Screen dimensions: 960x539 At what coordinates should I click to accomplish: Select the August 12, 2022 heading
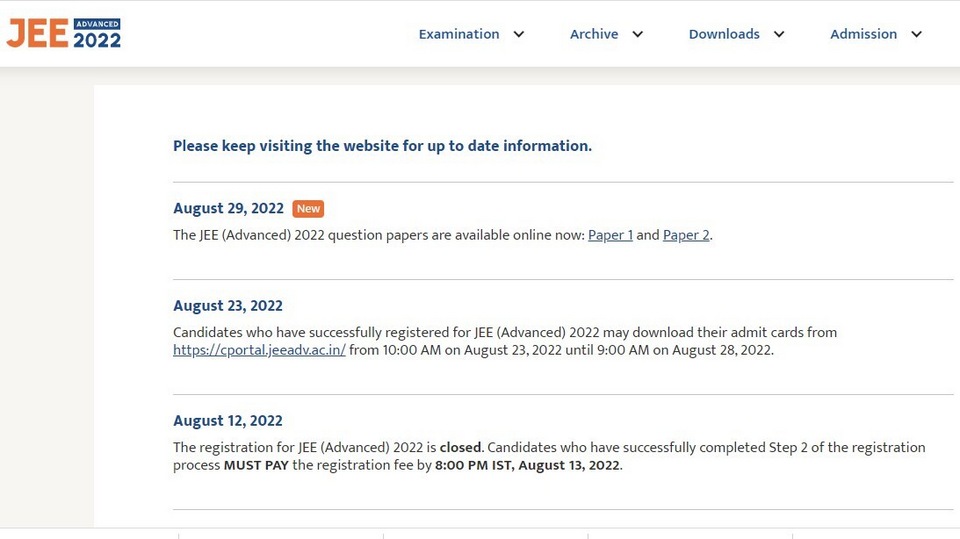[228, 421]
